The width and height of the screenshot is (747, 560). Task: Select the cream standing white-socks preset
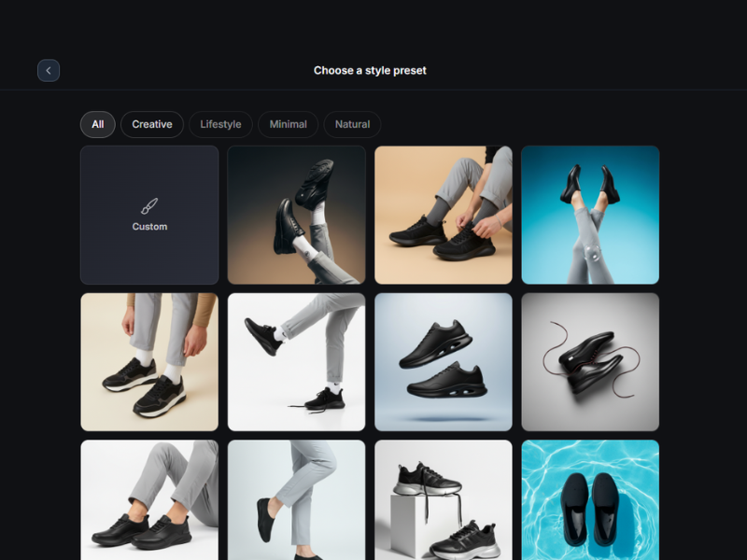[x=149, y=362]
